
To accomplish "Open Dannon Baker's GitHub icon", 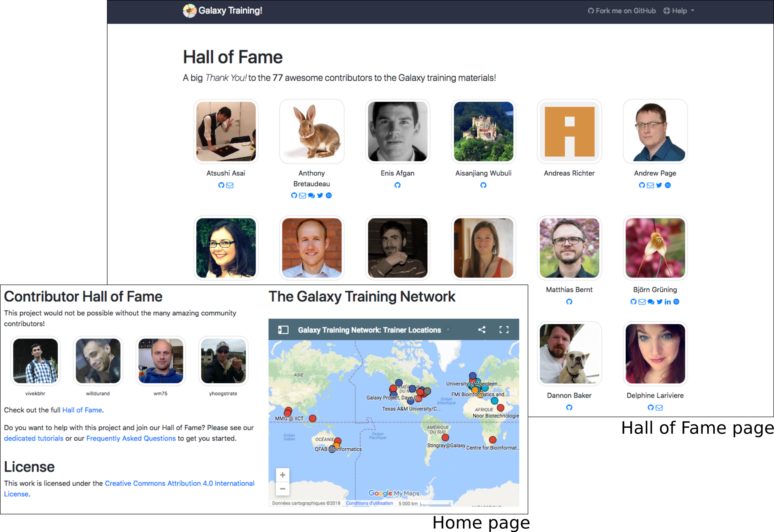I will click(x=569, y=407).
